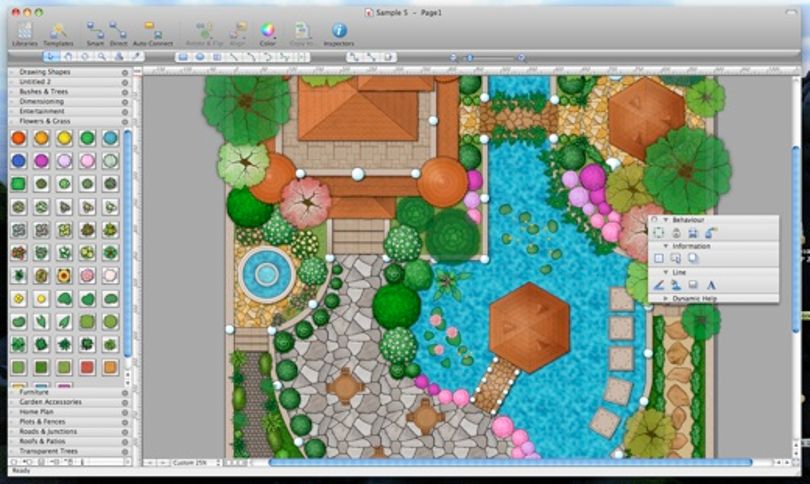
Task: Open the Libraries toolbar button
Action: 24,35
